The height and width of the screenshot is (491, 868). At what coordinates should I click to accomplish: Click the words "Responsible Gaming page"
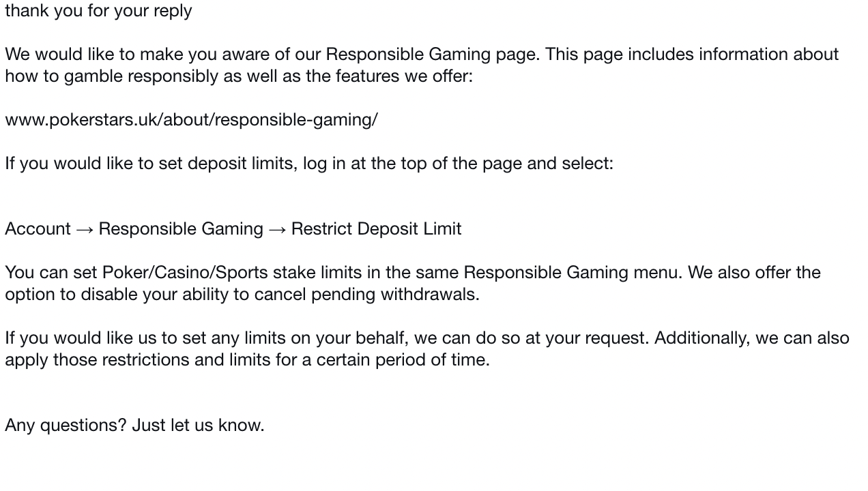[432, 55]
